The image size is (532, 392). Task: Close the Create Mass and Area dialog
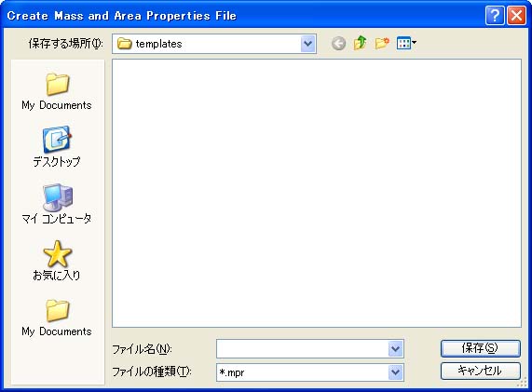516,16
